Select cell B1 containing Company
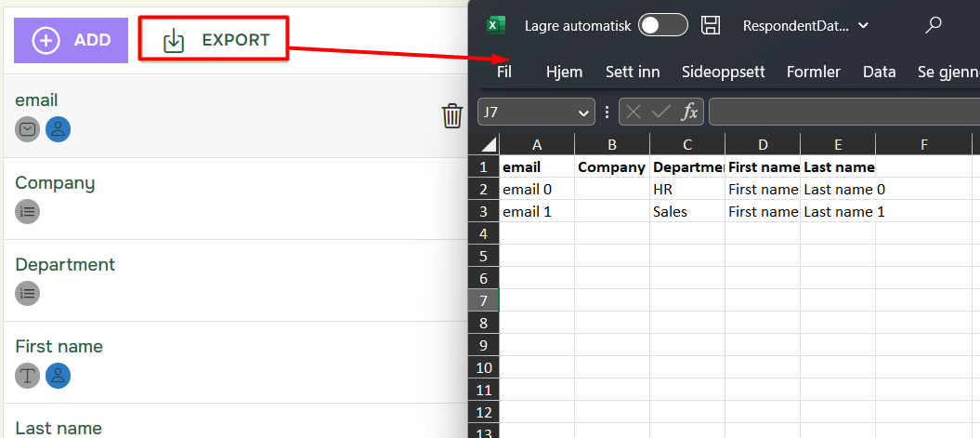Screen dimensions: 980x438 tap(612, 166)
